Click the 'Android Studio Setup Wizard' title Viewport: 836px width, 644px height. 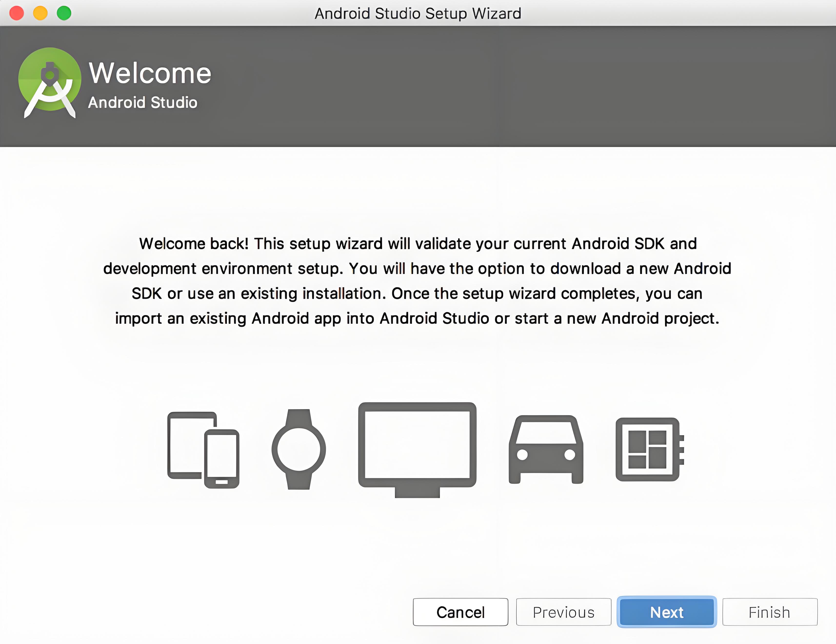point(418,13)
